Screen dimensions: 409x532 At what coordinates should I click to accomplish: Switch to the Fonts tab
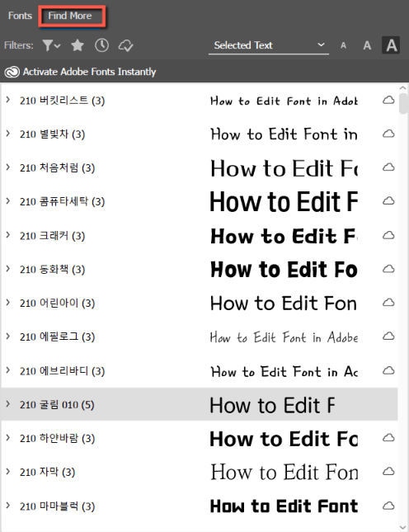[x=20, y=16]
